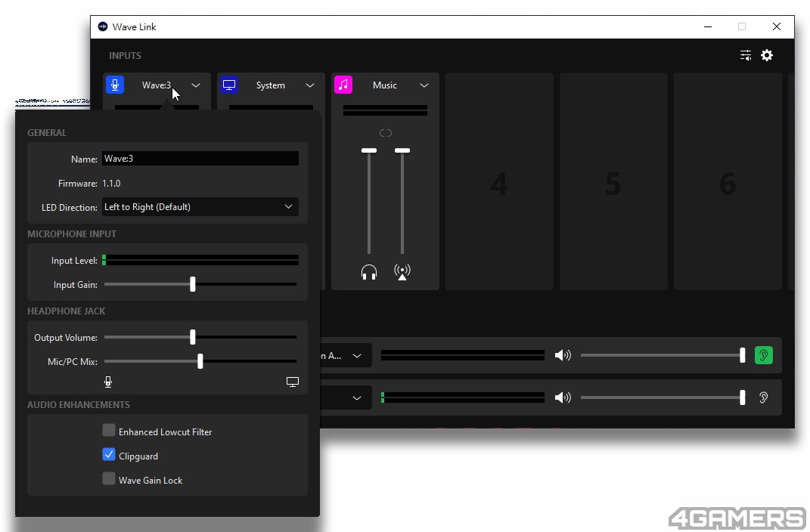Mute the lower output speaker icon
Image resolution: width=810 pixels, height=532 pixels.
tap(563, 397)
